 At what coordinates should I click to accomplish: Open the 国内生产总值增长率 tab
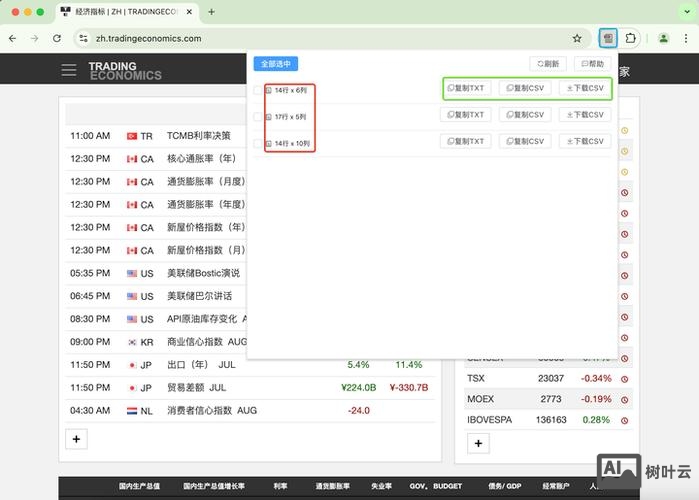pos(214,486)
